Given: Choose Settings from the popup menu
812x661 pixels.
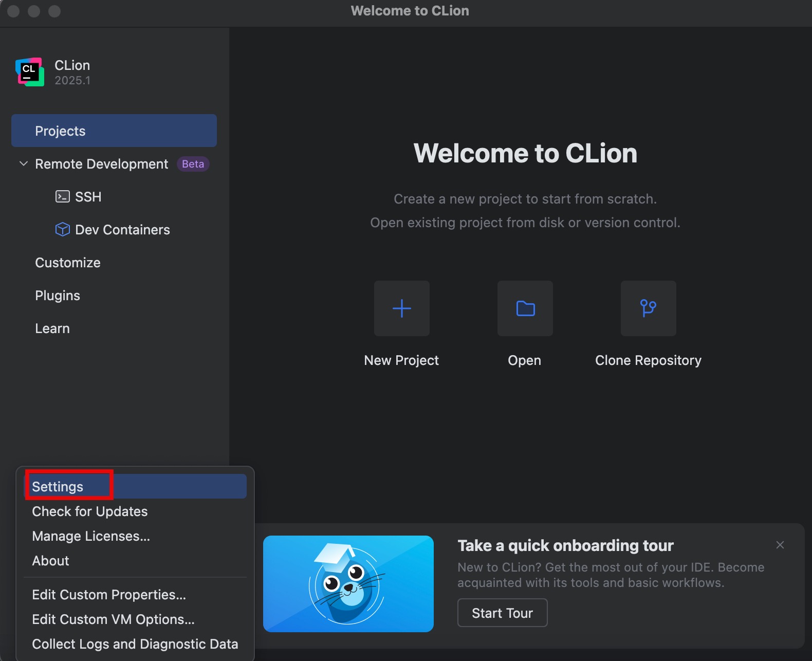Looking at the screenshot, I should (x=58, y=487).
